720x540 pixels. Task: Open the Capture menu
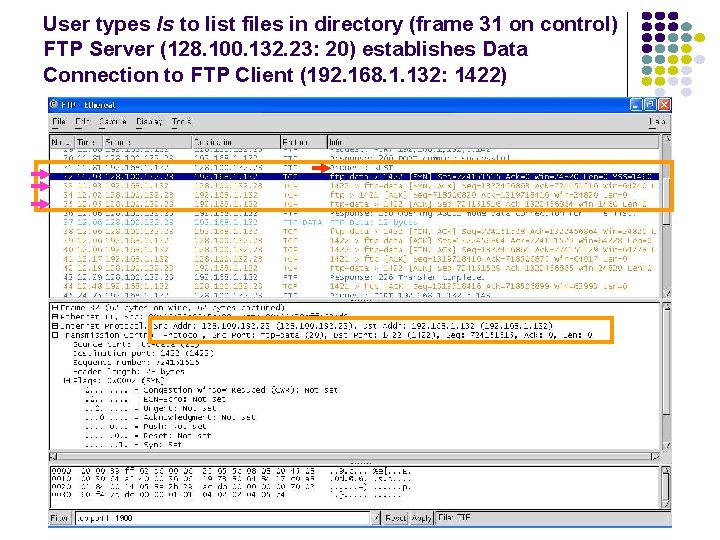112,122
